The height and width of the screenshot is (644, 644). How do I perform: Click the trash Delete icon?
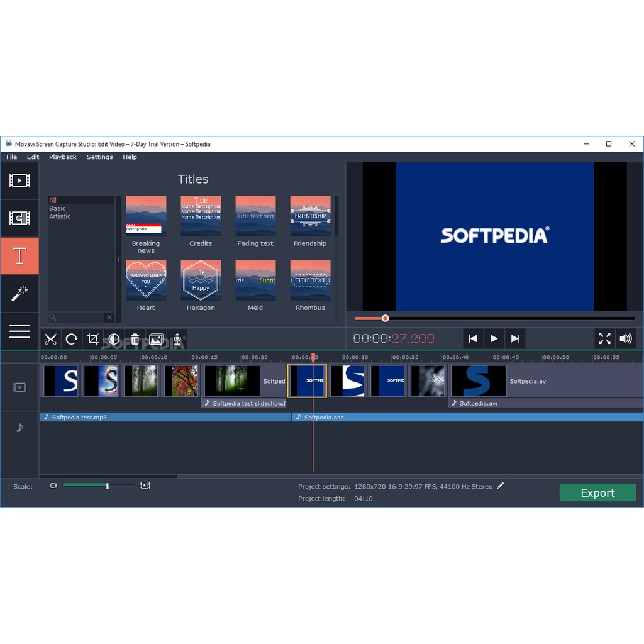click(135, 339)
